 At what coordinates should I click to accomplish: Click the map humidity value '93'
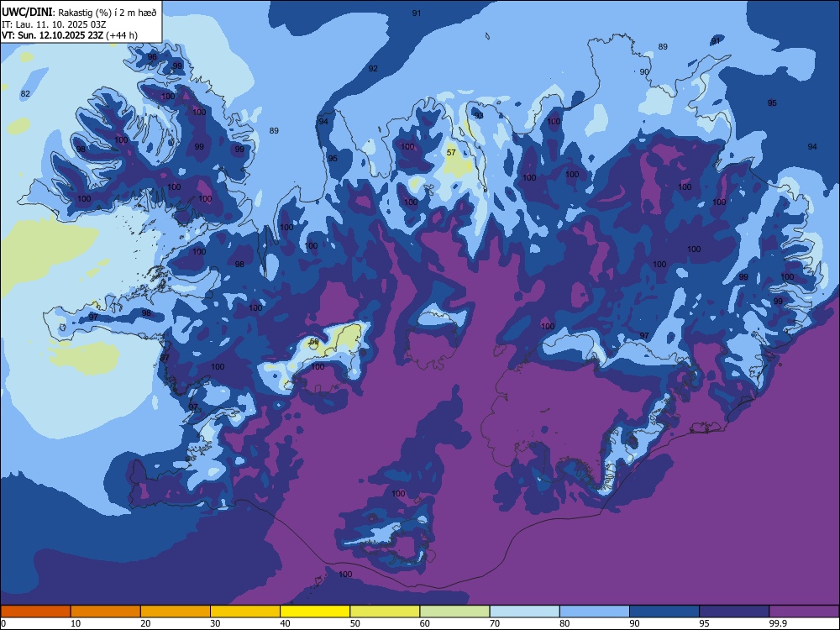(479, 116)
